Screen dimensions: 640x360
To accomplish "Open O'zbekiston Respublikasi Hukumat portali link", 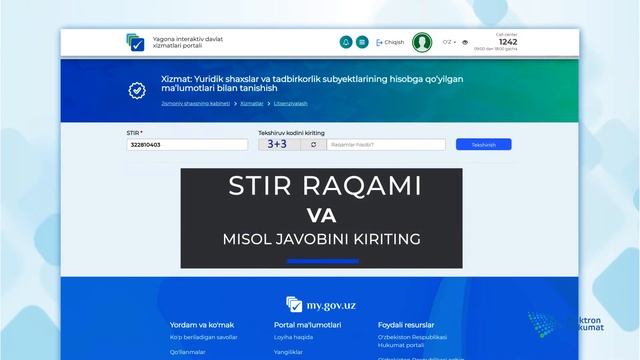I will pos(412,341).
